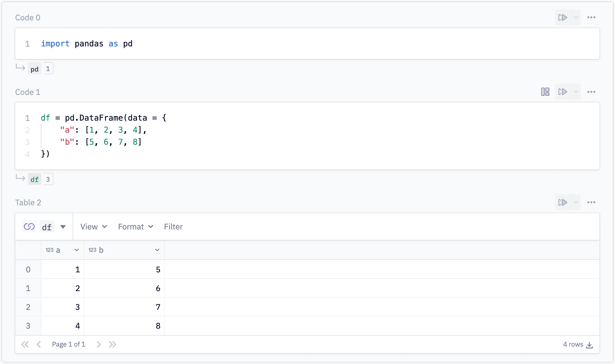Open the Table 2 more options menu

[591, 202]
